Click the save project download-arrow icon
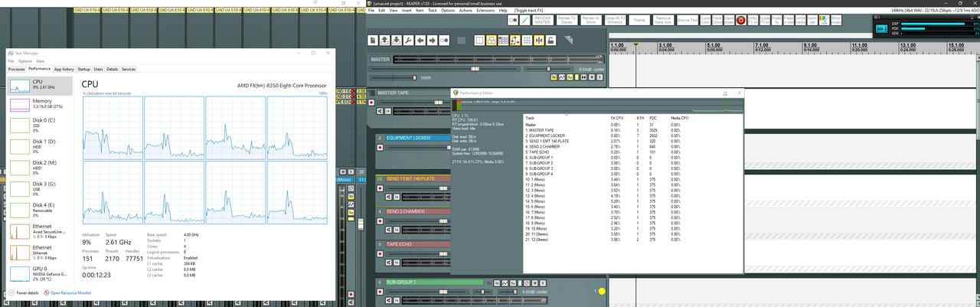The height and width of the screenshot is (307, 980). (x=397, y=41)
